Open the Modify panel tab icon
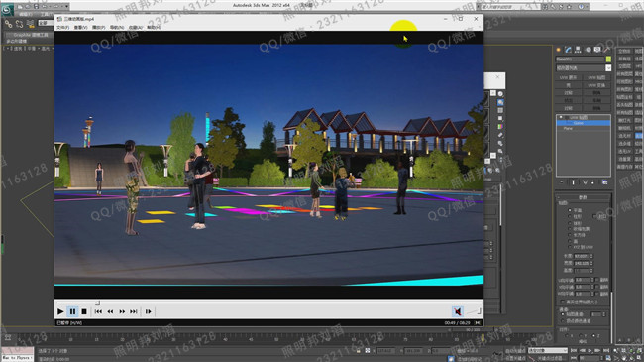644x362 pixels. pyautogui.click(x=568, y=50)
